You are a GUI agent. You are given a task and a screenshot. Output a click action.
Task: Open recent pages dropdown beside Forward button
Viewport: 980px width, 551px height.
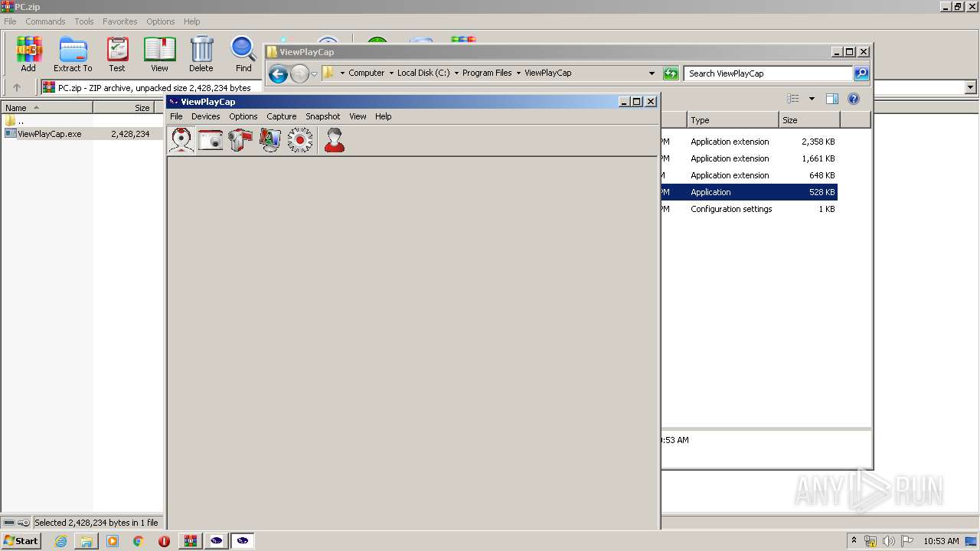[314, 74]
